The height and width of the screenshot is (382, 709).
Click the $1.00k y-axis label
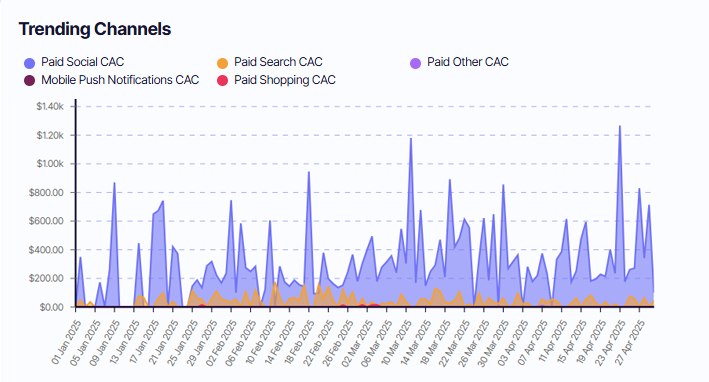point(50,164)
